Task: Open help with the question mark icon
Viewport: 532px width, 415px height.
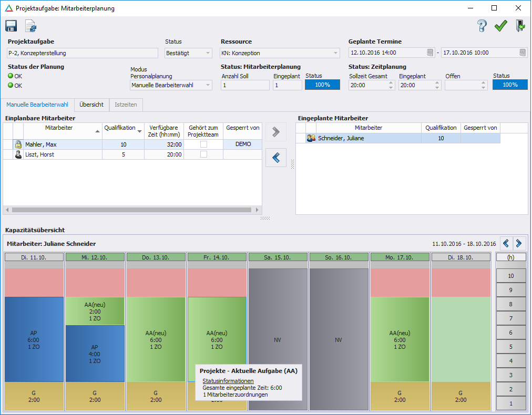Action: (x=482, y=26)
